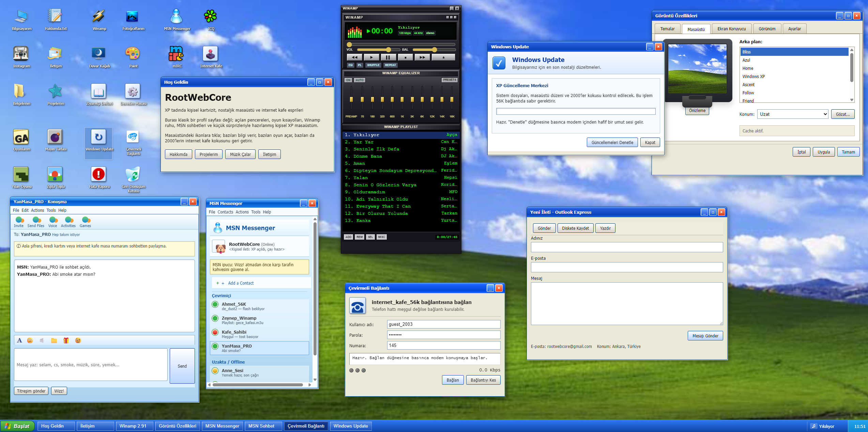Screen dimensions: 868x432
Task: Open the Duvar Kağıdı desktop icon
Action: [x=99, y=57]
